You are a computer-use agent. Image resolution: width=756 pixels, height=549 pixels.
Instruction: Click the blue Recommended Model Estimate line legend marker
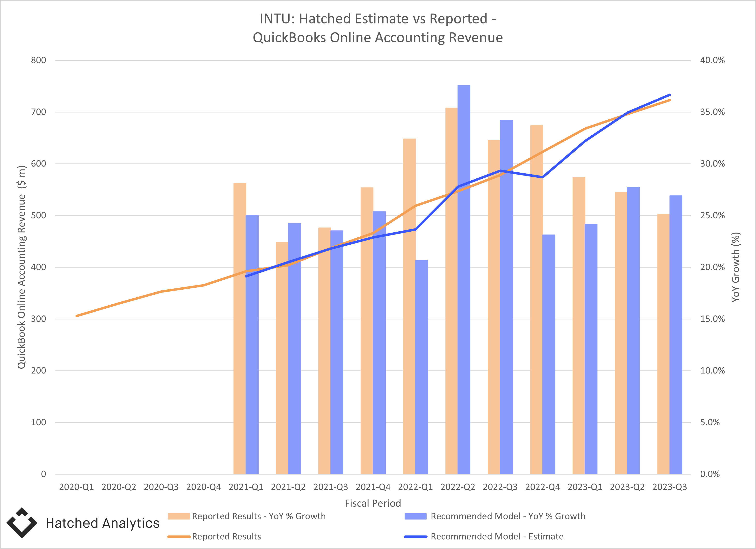click(x=416, y=537)
